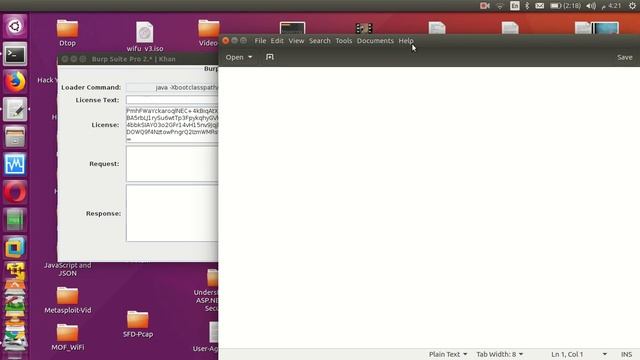Click the Request text area in Burp window
This screenshot has height=360, width=640.
(172, 164)
